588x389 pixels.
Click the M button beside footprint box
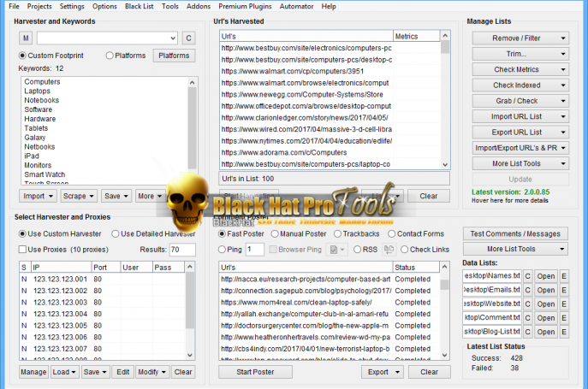click(26, 38)
